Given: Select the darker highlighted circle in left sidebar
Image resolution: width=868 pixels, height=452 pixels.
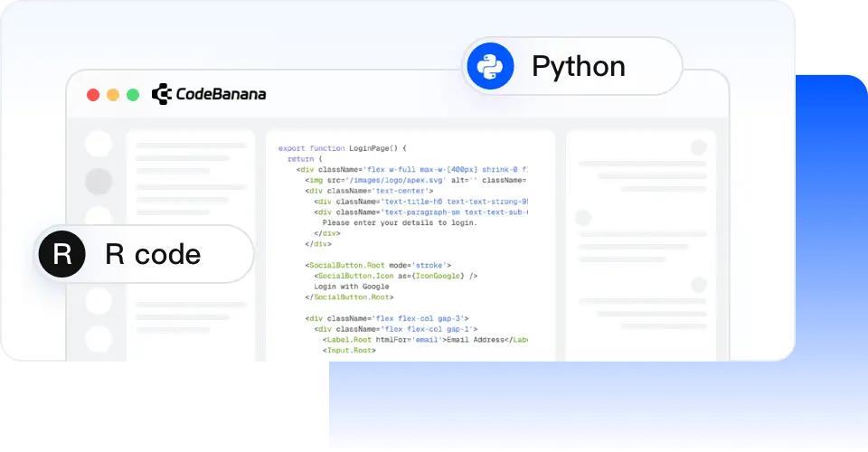Looking at the screenshot, I should [x=98, y=182].
